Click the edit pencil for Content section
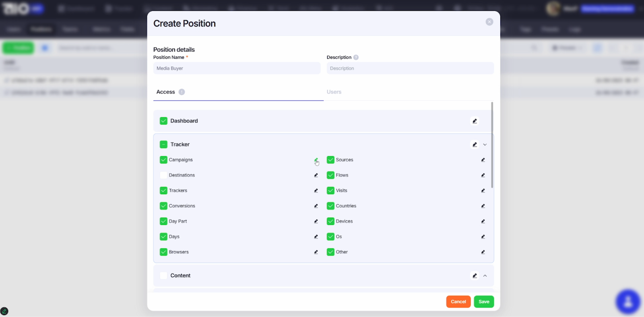 click(x=475, y=276)
